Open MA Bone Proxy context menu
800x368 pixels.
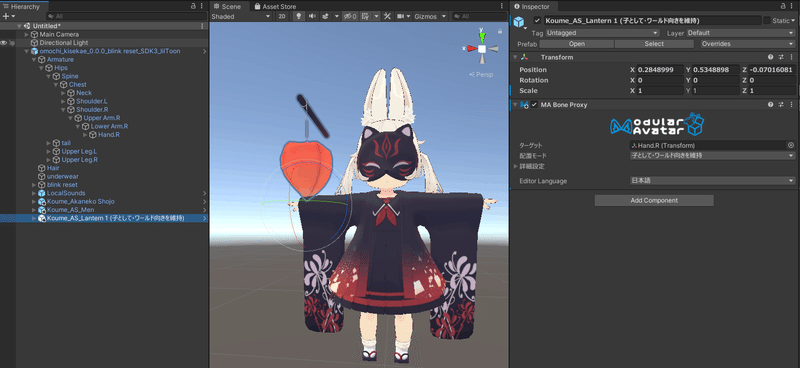[790, 104]
